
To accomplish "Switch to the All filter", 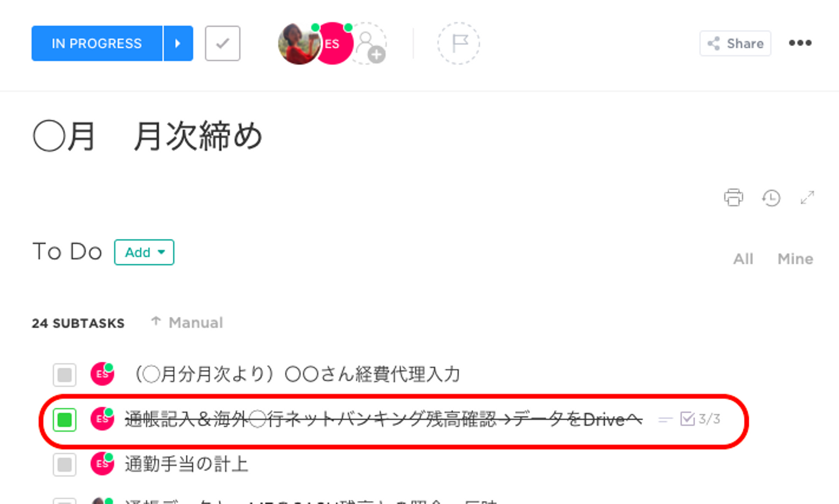I will click(743, 259).
